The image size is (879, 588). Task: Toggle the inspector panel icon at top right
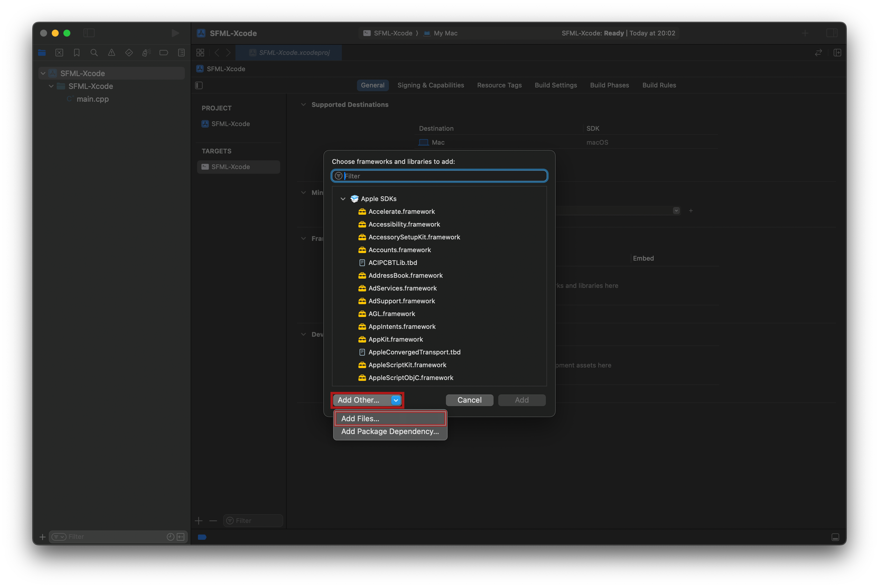(x=832, y=33)
